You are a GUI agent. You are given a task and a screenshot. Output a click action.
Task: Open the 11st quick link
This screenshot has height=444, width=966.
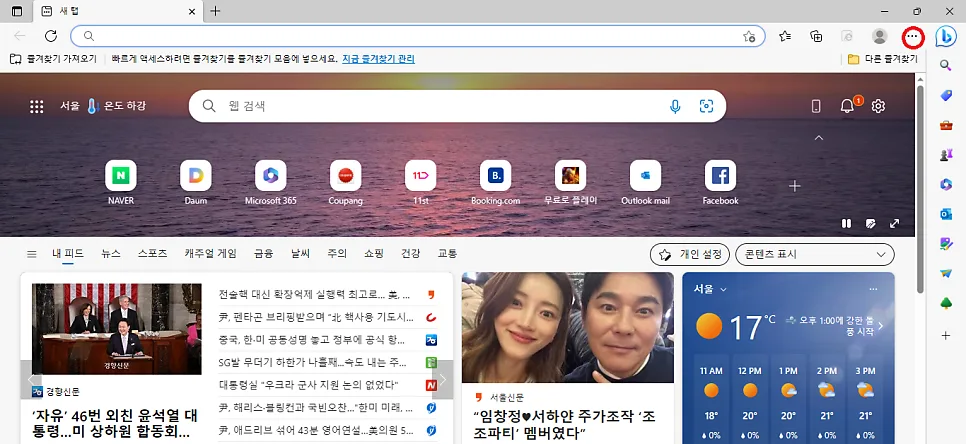tap(420, 182)
